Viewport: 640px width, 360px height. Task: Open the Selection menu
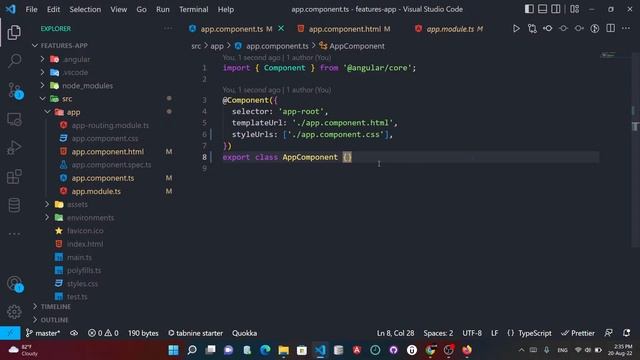coord(85,9)
